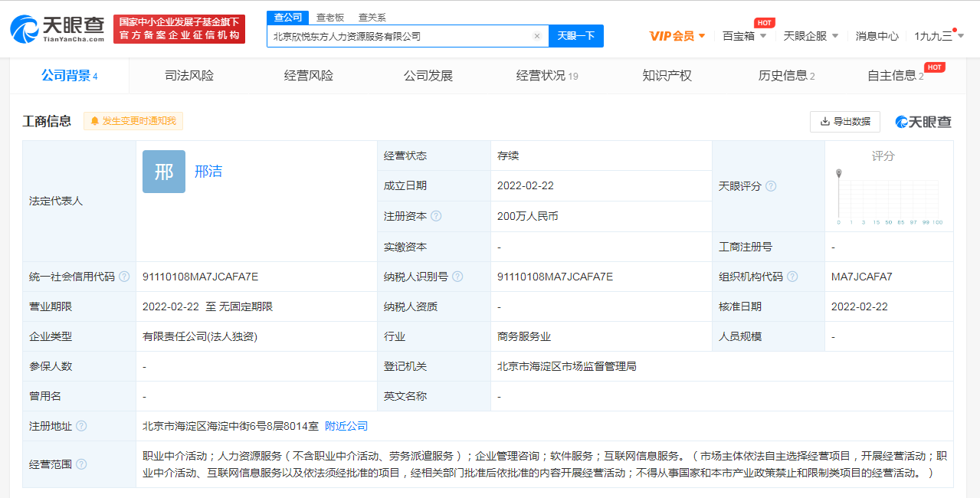980x498 pixels.
Task: Click help icon beside 纳税人识别号
Action: [x=457, y=277]
